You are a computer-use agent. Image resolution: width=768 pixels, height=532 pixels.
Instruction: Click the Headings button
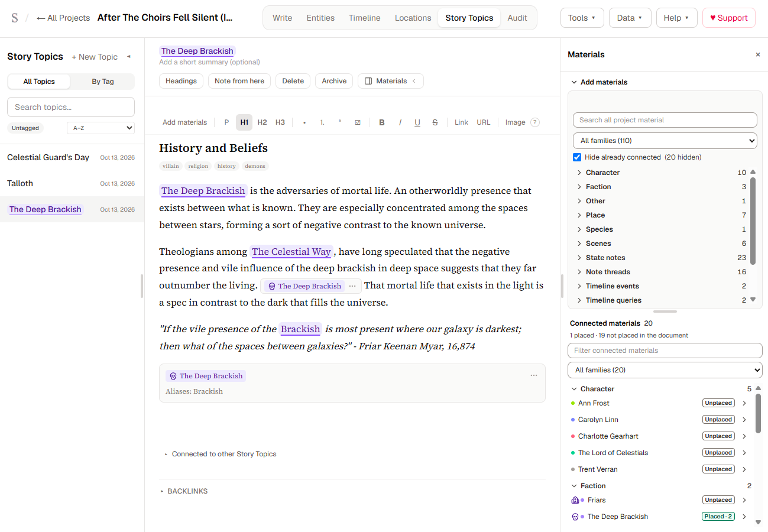click(x=181, y=81)
